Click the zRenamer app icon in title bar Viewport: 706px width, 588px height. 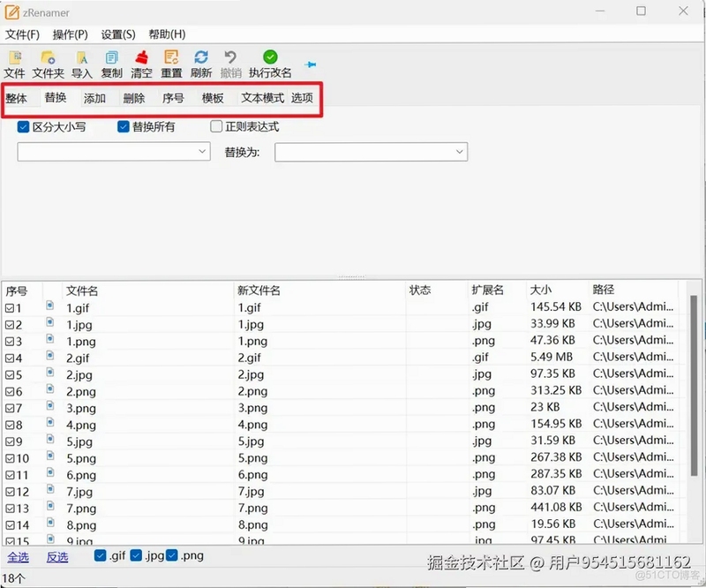point(12,12)
